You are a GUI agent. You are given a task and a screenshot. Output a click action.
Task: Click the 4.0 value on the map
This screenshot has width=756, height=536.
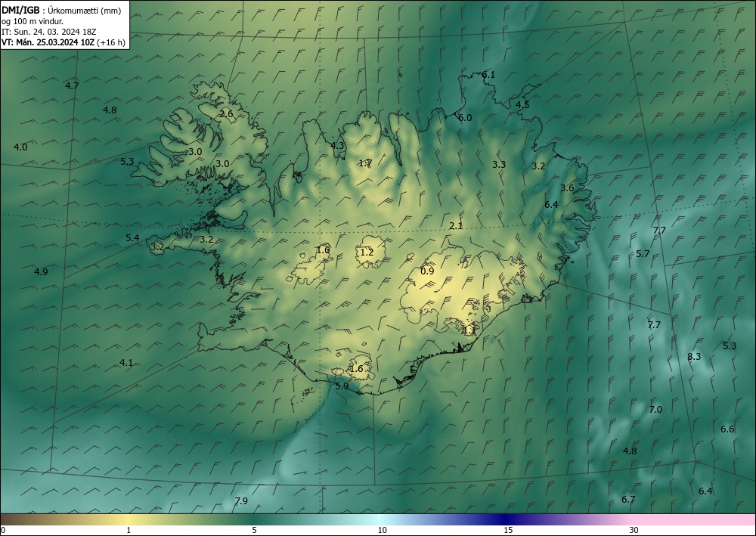tap(20, 147)
